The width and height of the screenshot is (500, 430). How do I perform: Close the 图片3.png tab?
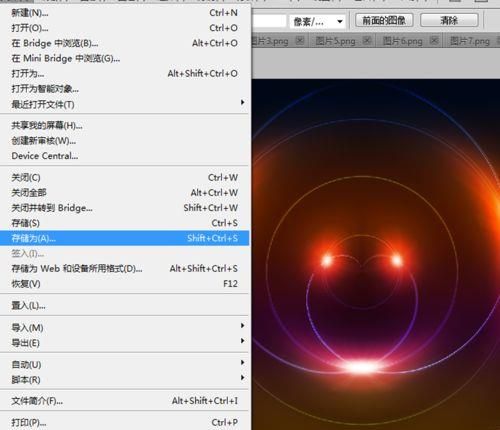click(x=300, y=41)
